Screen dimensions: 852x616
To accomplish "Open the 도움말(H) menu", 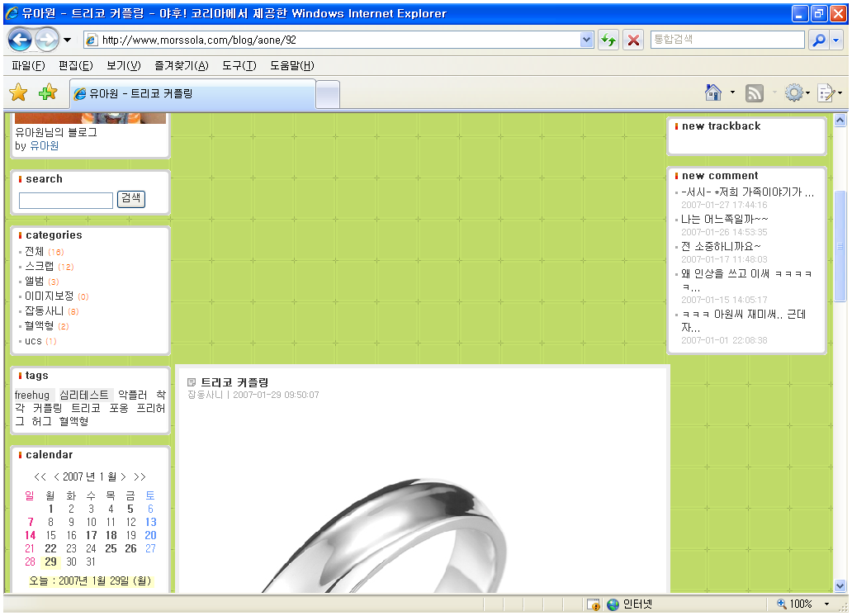I will click(x=291, y=66).
